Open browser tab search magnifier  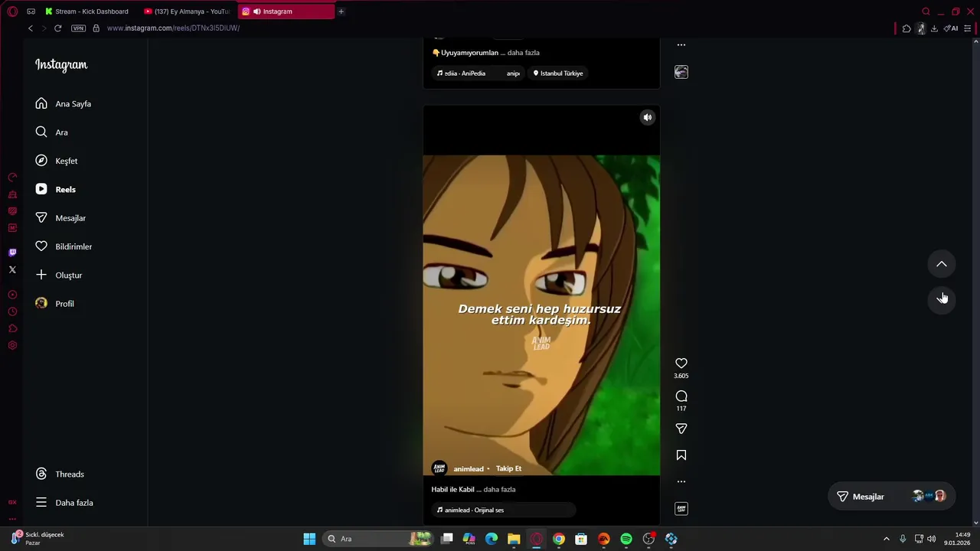coord(926,11)
